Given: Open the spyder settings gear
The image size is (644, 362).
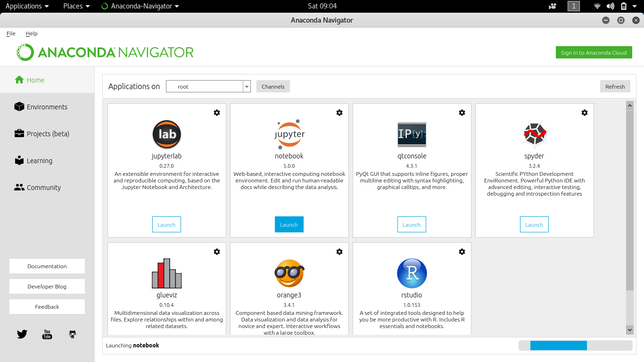Looking at the screenshot, I should pyautogui.click(x=585, y=113).
